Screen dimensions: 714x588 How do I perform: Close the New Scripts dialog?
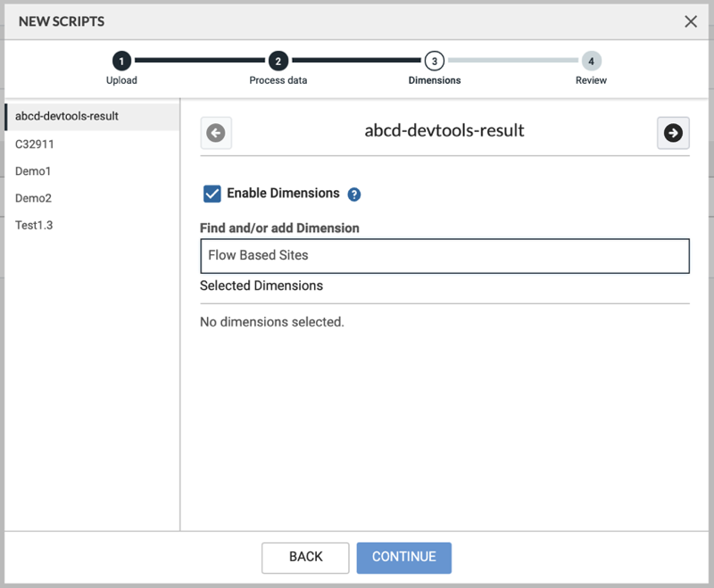click(x=692, y=21)
